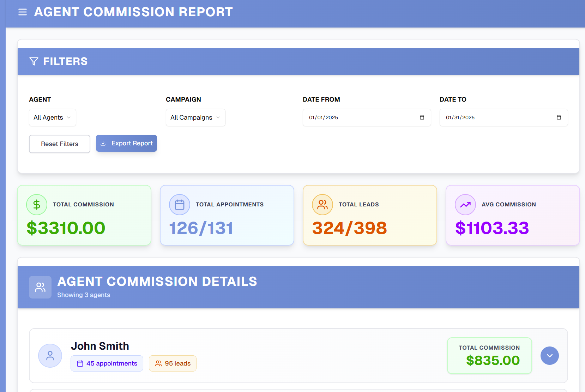Screen dimensions: 585x392
Task: Expand John Smith's commission details with the chevron
Action: [549, 356]
